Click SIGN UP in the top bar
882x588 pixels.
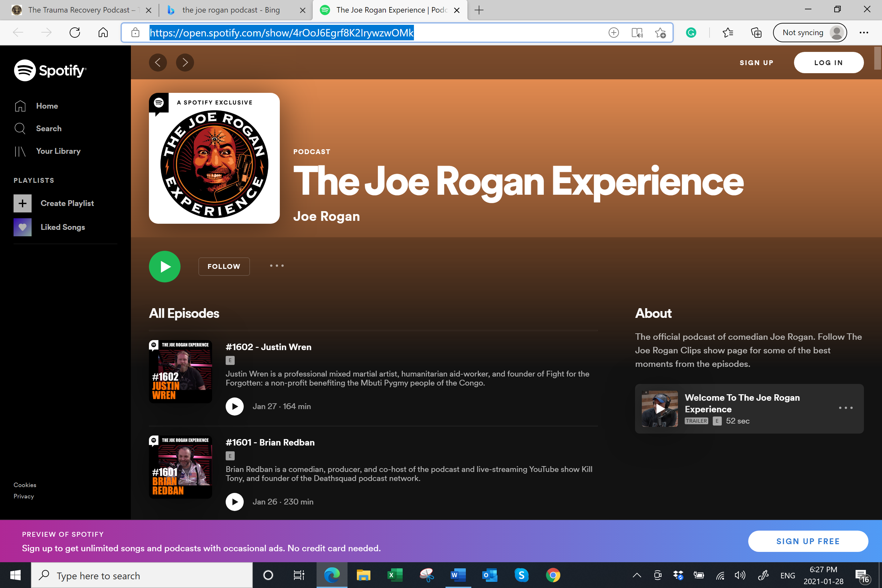click(x=756, y=63)
